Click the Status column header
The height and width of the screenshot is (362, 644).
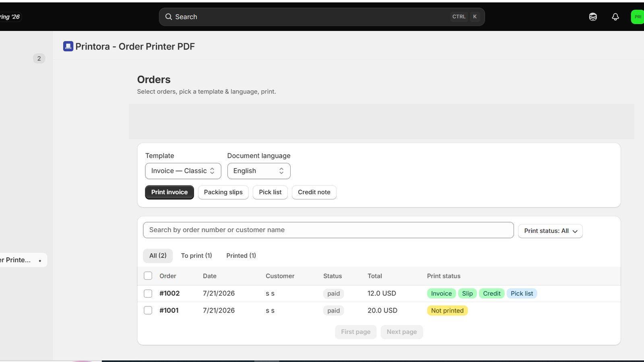tap(332, 276)
